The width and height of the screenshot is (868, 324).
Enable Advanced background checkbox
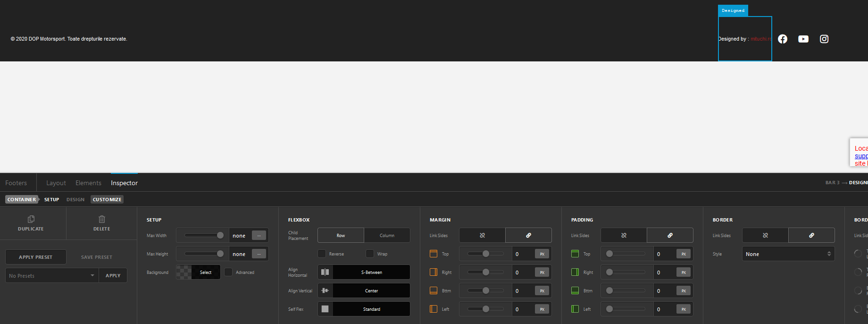[228, 272]
